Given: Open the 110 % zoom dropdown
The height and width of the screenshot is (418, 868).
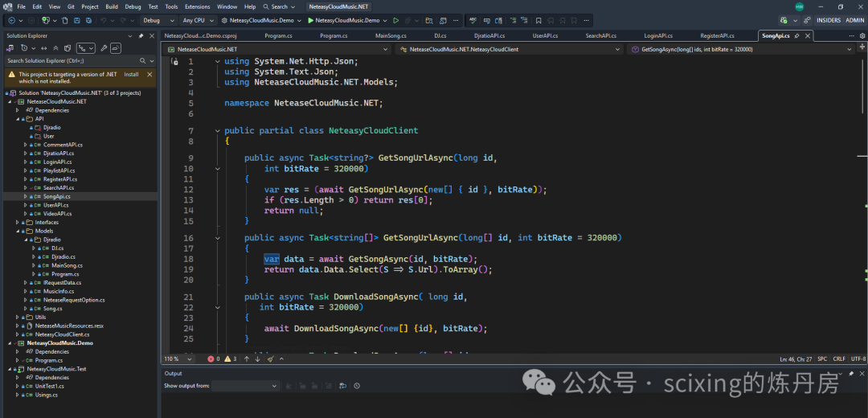Looking at the screenshot, I should [x=178, y=359].
